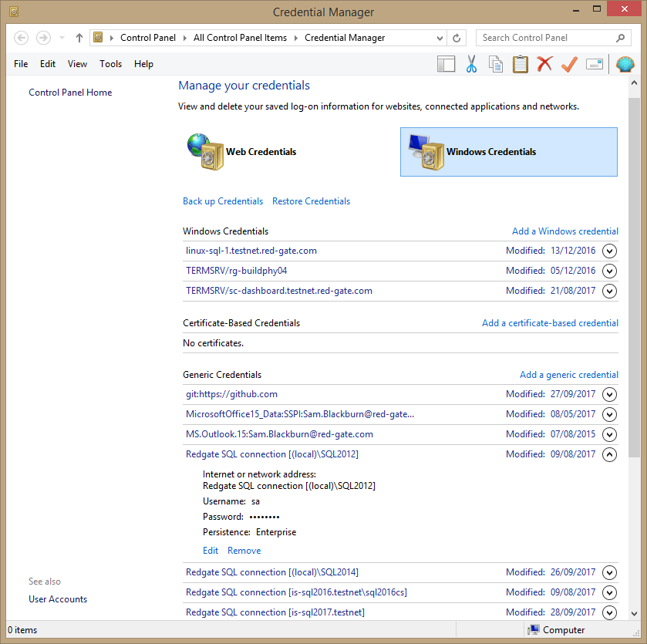The width and height of the screenshot is (647, 644).
Task: Click the Windows Credentials monitor safe icon
Action: (426, 151)
